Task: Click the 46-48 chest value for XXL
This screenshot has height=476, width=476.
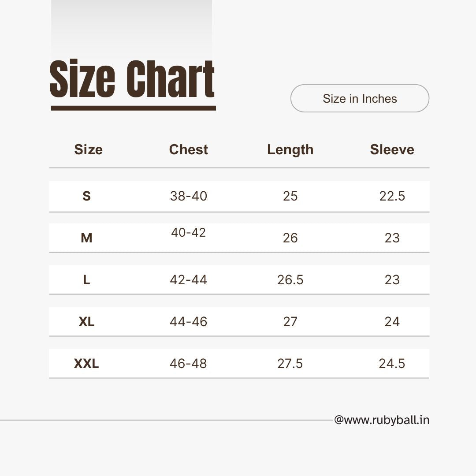Action: coord(188,364)
